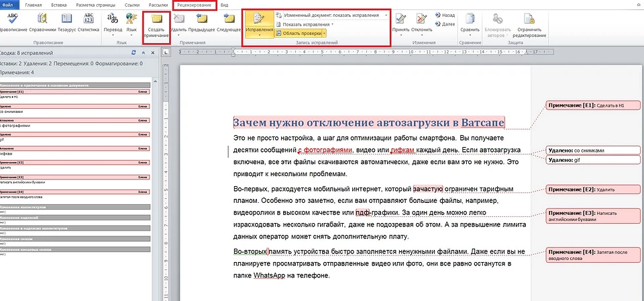Go to next change with Далее
This screenshot has width=644, height=301.
(445, 24)
